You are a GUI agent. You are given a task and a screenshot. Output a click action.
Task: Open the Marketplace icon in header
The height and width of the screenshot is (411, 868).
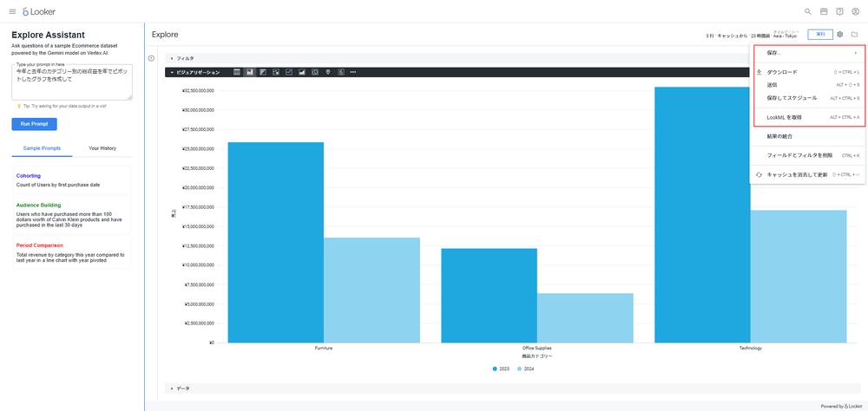point(824,11)
